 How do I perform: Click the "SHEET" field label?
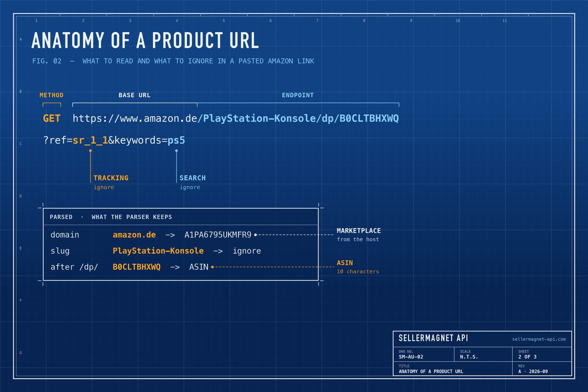[523, 351]
